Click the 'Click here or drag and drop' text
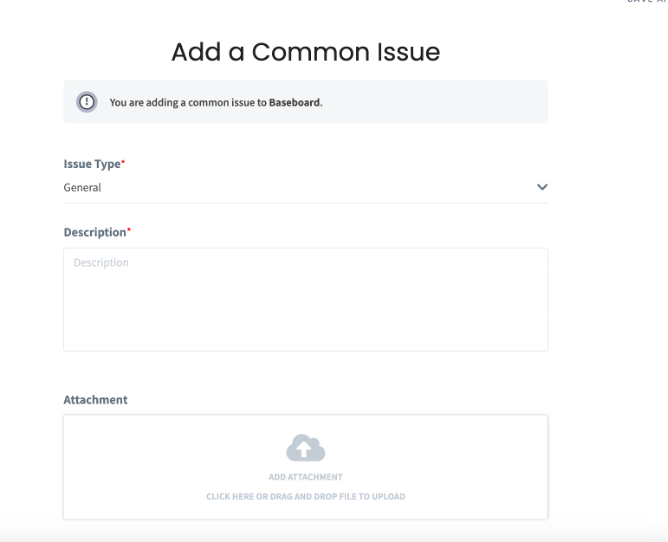 click(305, 496)
